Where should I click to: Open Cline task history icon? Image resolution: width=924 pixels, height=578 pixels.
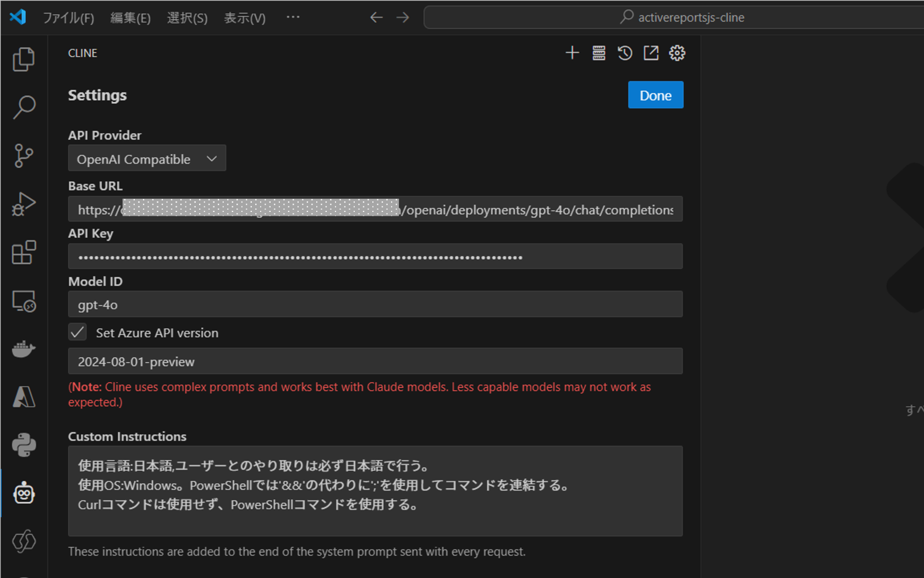[625, 53]
